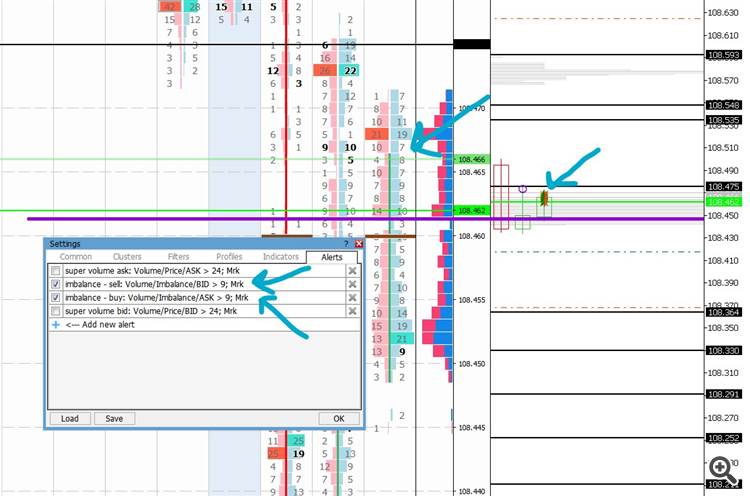This screenshot has width=750, height=496.
Task: Confirm settings with OK button
Action: coord(339,419)
